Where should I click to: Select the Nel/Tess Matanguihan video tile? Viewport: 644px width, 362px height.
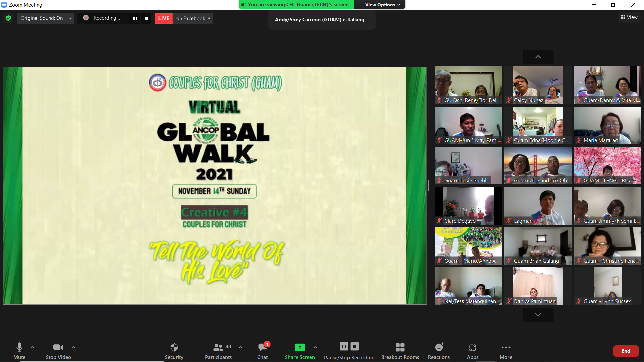(x=469, y=286)
